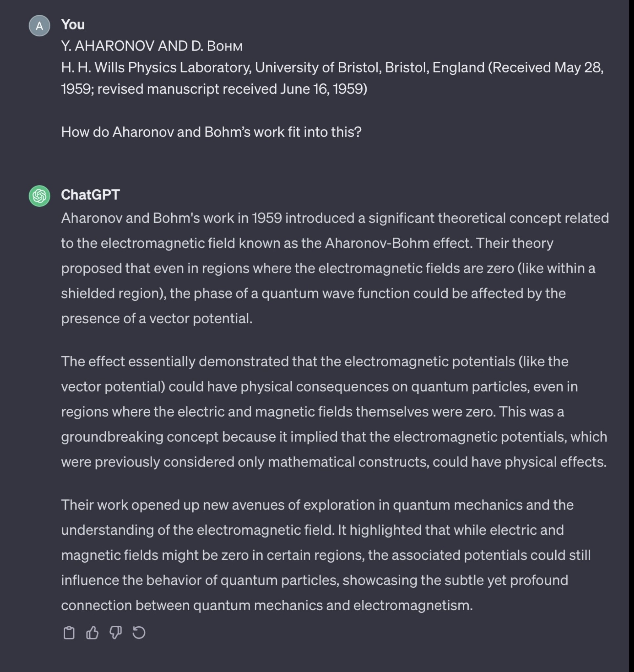Click the phrase 'Aharonov-Bohm effect' in the reply
This screenshot has height=672, width=634.
point(398,243)
